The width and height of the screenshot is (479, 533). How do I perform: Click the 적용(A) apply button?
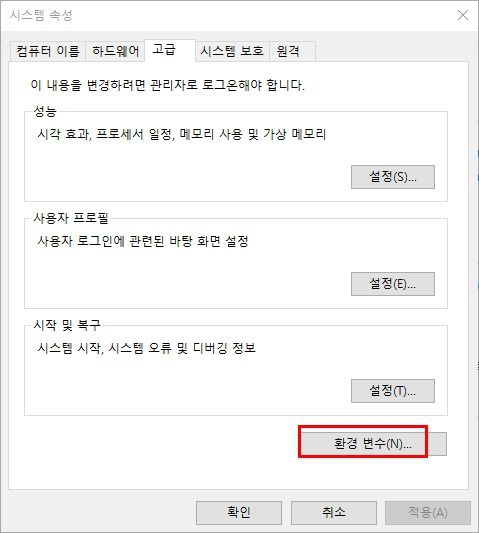(428, 513)
